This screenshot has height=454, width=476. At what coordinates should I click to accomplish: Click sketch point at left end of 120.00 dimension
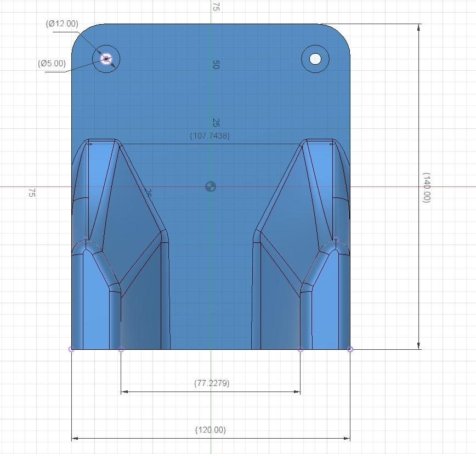click(x=71, y=349)
